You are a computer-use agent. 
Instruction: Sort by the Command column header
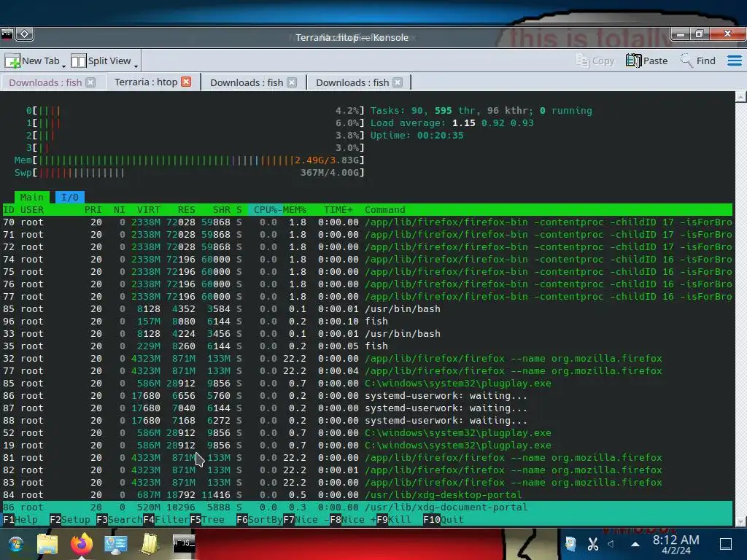click(x=385, y=210)
